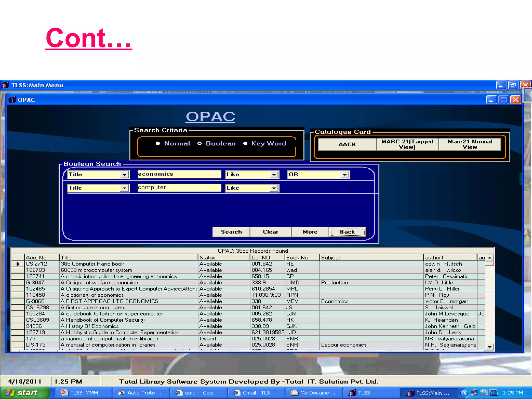Click the TLSS icon in the OPAC title bar
532x399 pixels.
12,100
